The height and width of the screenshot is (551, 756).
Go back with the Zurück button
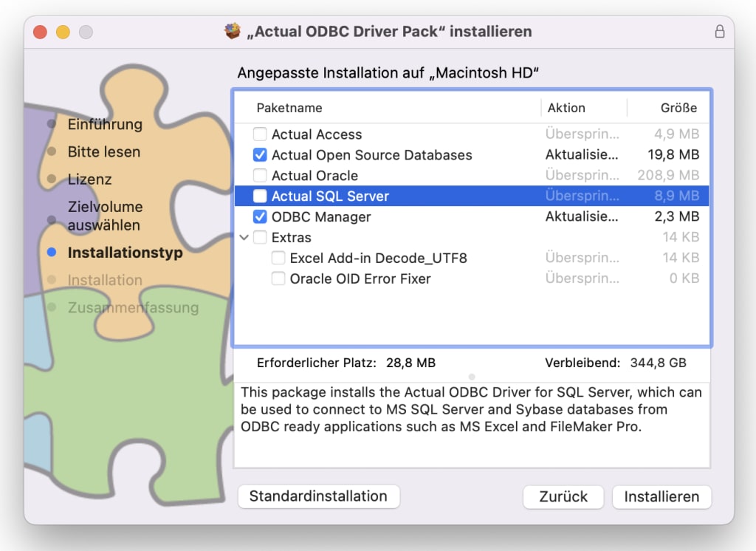coord(563,497)
